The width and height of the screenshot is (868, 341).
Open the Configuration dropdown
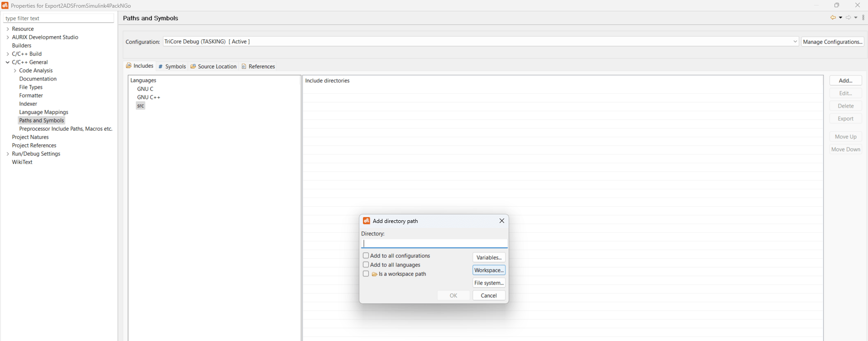pyautogui.click(x=481, y=41)
